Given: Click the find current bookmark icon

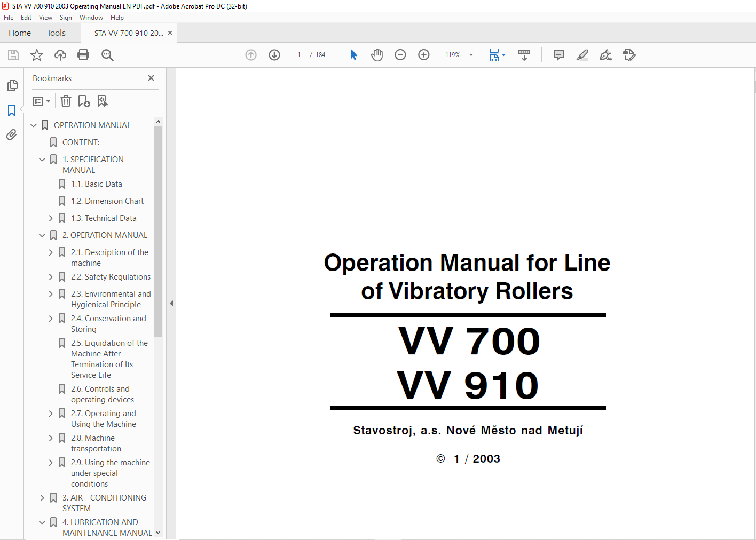Looking at the screenshot, I should click(103, 101).
